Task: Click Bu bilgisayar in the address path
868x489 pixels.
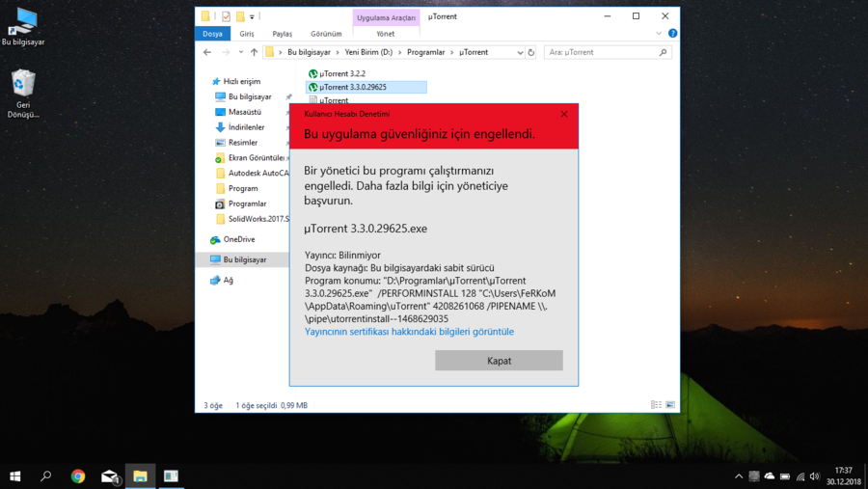Action: (309, 52)
